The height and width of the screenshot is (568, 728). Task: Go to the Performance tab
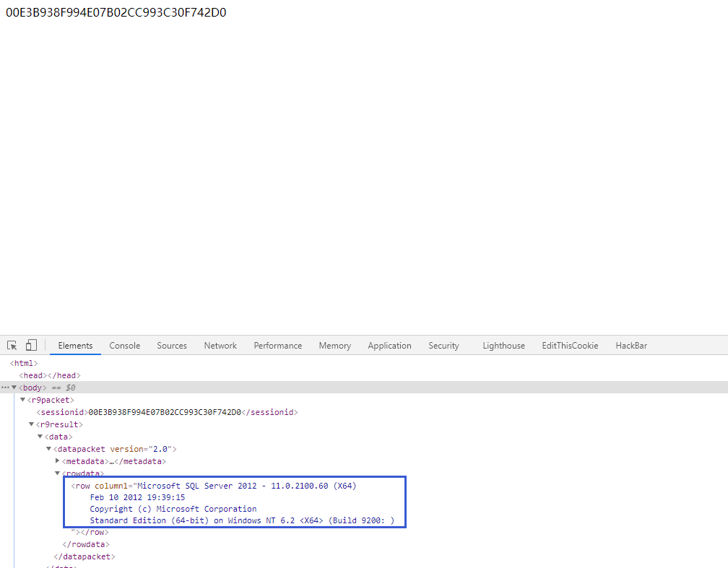pyautogui.click(x=277, y=346)
